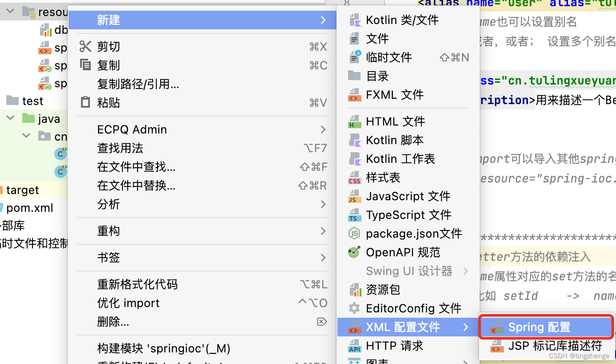The image size is (616, 364).
Task: Click the HTTP 请求 API icon
Action: point(354,346)
